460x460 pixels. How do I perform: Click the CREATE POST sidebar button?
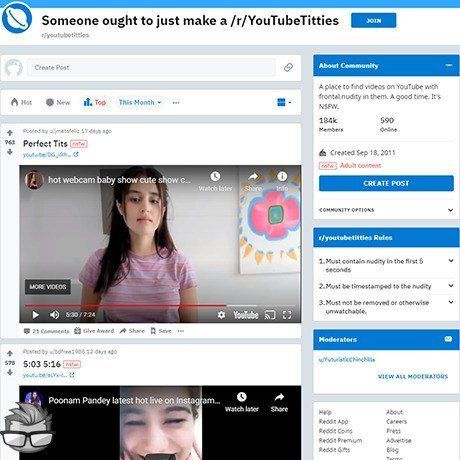point(386,183)
